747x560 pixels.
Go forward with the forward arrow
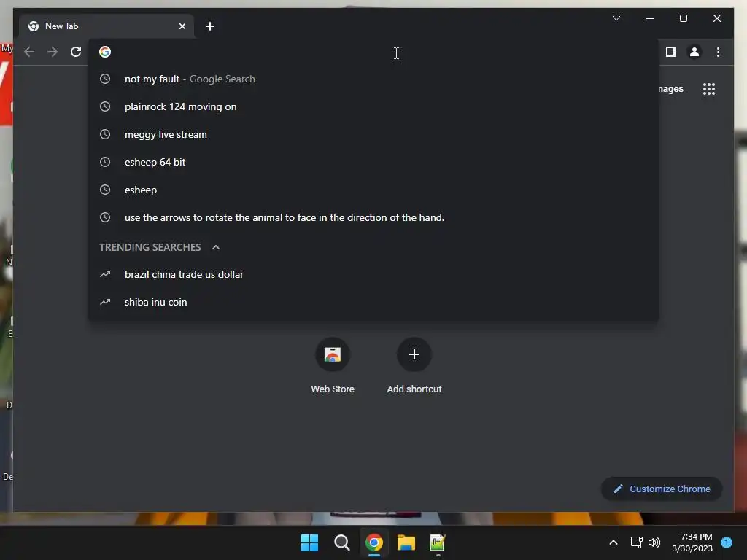point(53,52)
